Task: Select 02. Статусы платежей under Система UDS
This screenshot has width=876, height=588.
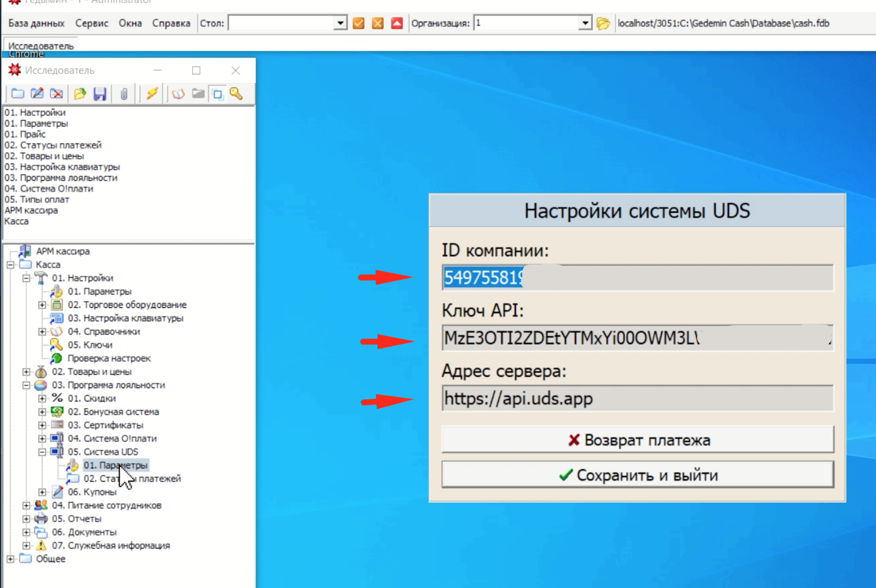Action: pos(132,479)
